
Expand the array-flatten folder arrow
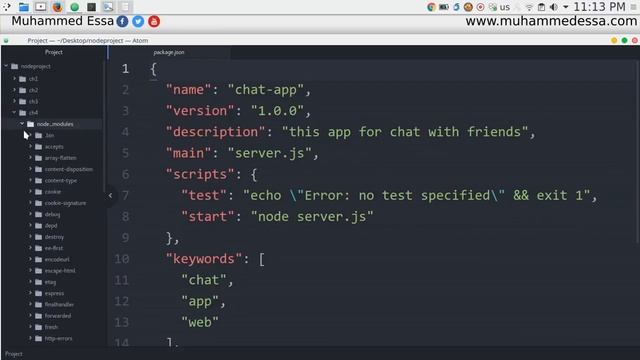click(x=30, y=158)
